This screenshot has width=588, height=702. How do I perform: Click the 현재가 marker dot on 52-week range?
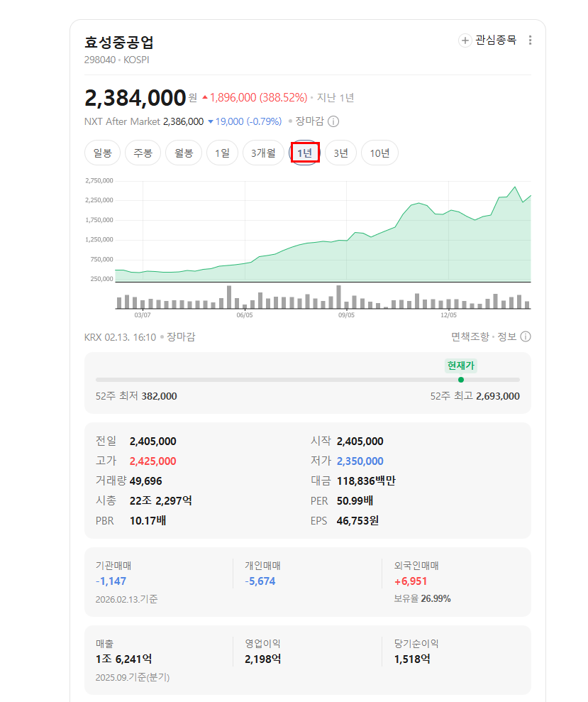[461, 380]
